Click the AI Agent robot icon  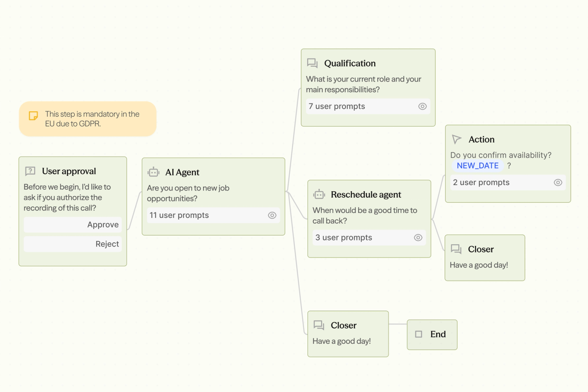[x=153, y=172]
